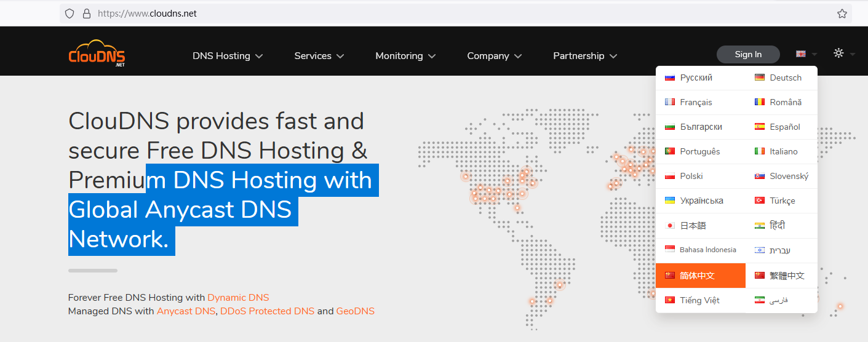Open the Services menu
868x342 pixels.
coord(319,56)
